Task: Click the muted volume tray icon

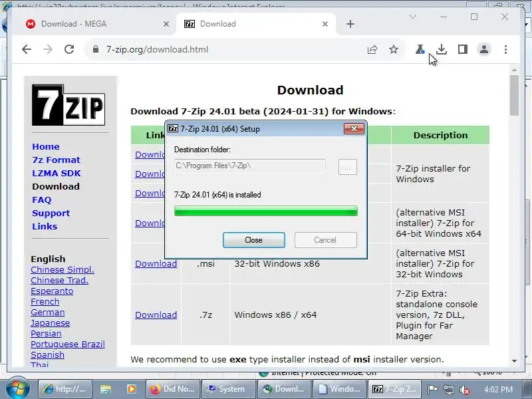Action: 465,390
